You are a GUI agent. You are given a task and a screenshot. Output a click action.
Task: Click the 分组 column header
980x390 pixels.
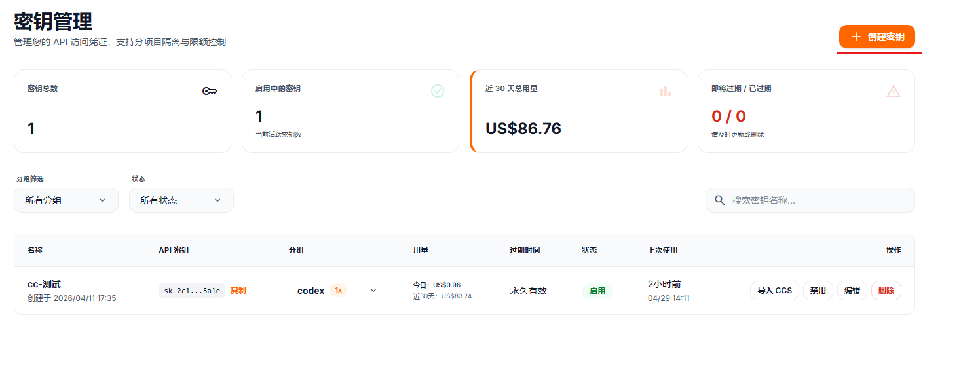[x=296, y=250]
